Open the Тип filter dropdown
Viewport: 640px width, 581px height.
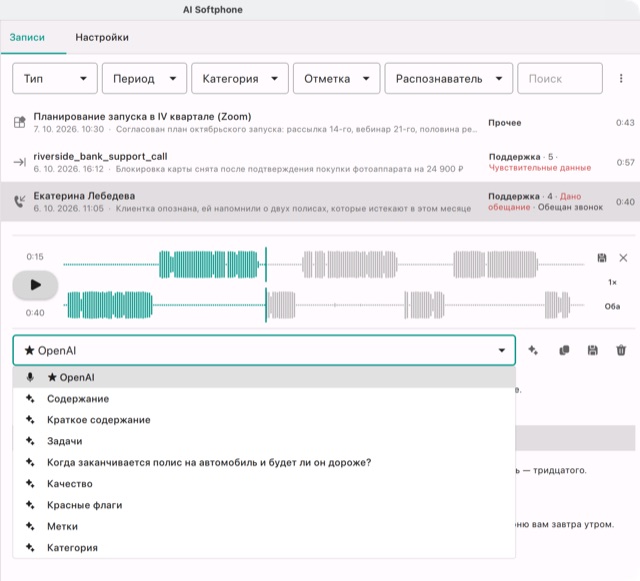[55, 78]
